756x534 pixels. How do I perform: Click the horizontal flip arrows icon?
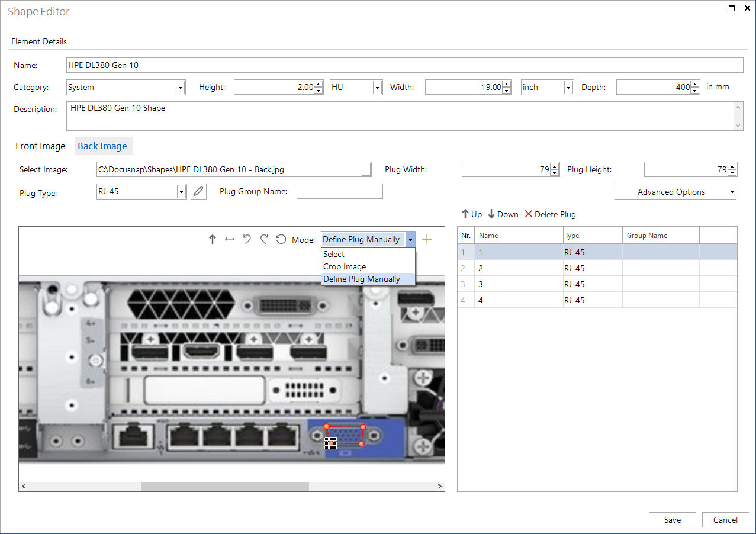click(x=230, y=240)
